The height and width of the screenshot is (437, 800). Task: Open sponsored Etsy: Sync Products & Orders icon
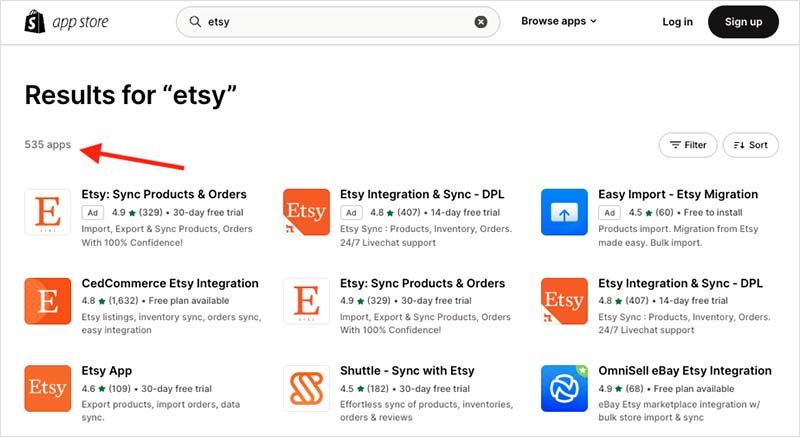(48, 212)
